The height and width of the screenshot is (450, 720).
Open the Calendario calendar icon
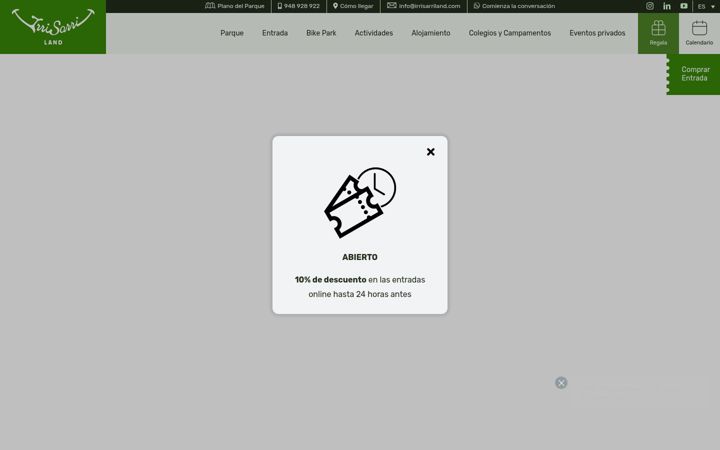tap(699, 33)
